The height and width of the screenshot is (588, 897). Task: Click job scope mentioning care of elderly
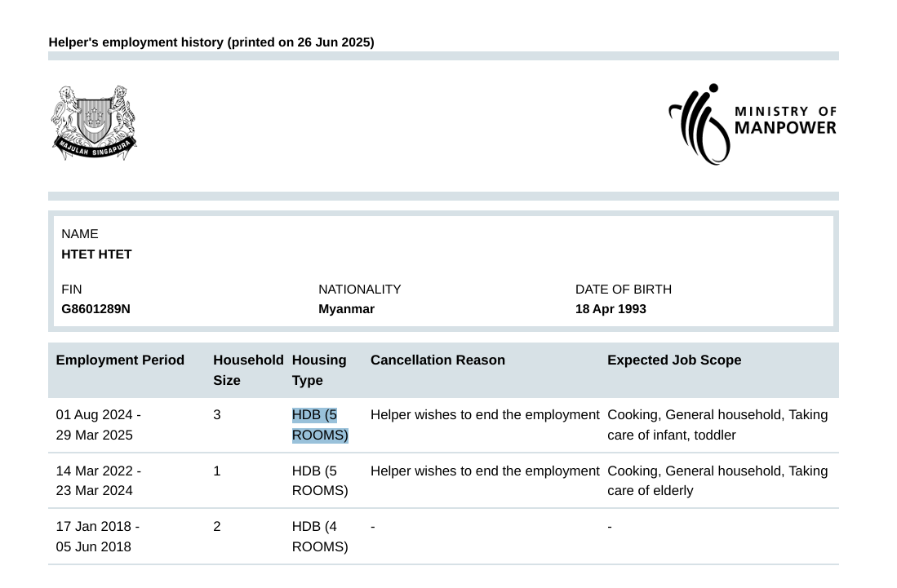(717, 481)
